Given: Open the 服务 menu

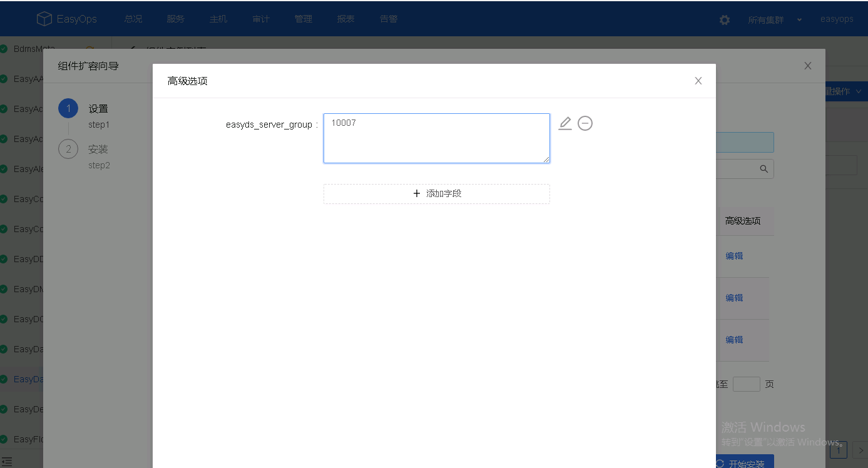Looking at the screenshot, I should 176,19.
